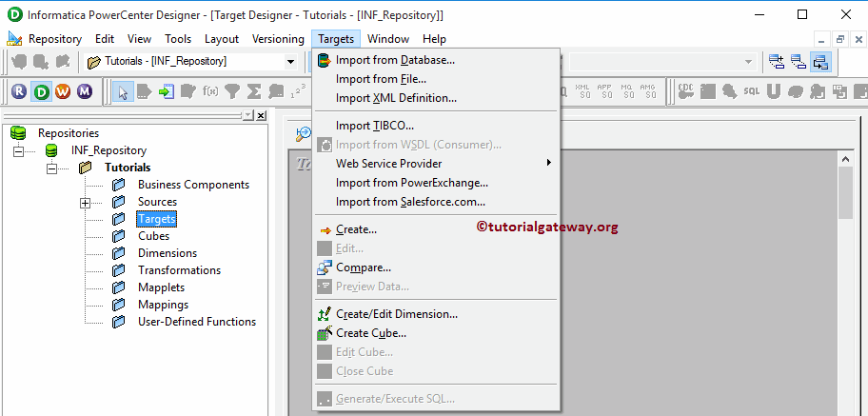
Task: Click the Import from Database menu icon
Action: [325, 60]
